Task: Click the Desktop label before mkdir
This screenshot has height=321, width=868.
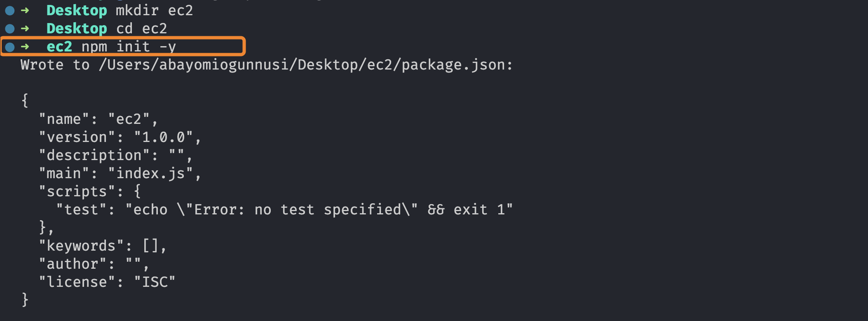Action: click(x=77, y=11)
